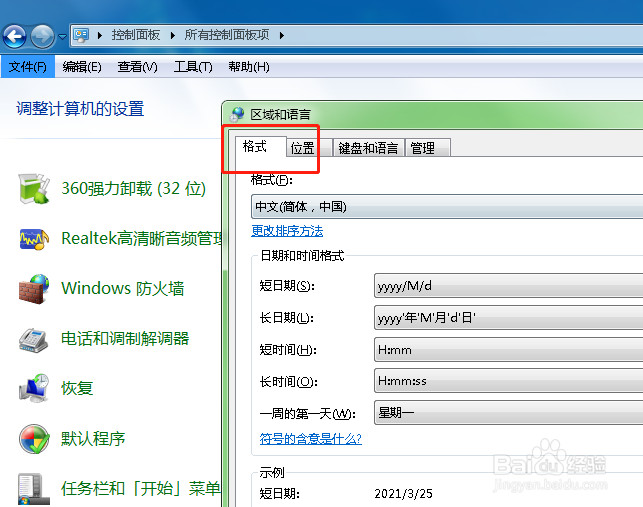
Task: Switch to the 键盘和语言 tab
Action: [x=368, y=148]
